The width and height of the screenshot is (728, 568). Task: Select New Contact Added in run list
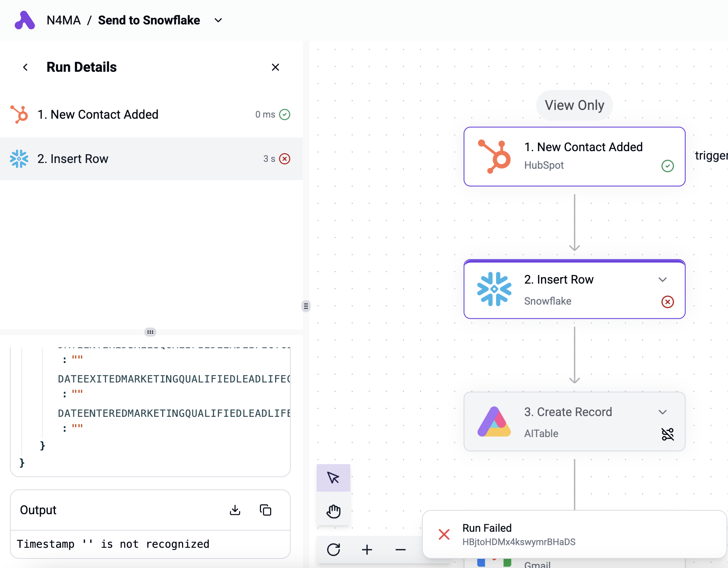[x=151, y=115]
